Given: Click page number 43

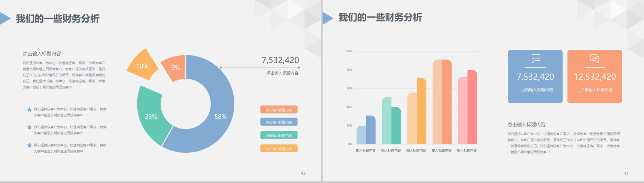Looking at the screenshot, I should pos(626,173).
